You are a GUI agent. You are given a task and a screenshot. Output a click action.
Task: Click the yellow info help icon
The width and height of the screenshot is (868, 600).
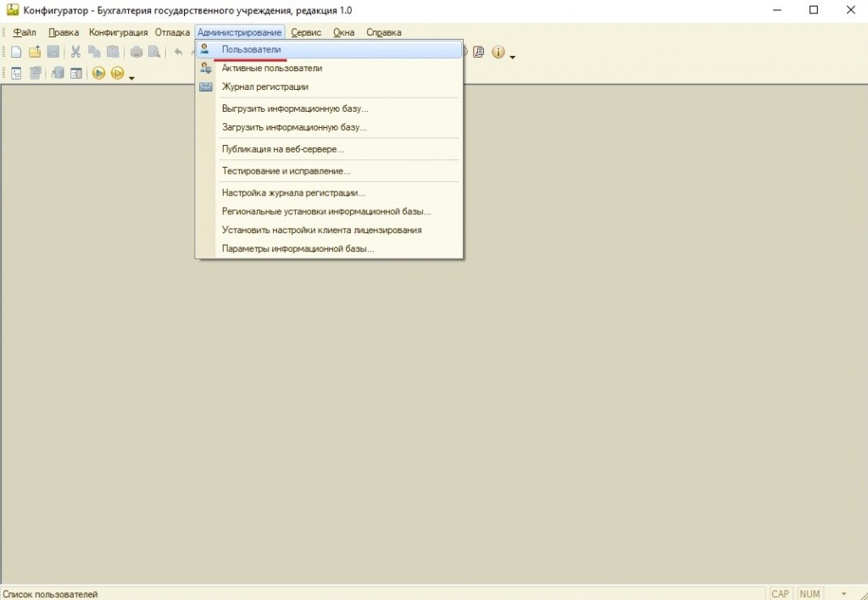(x=498, y=52)
